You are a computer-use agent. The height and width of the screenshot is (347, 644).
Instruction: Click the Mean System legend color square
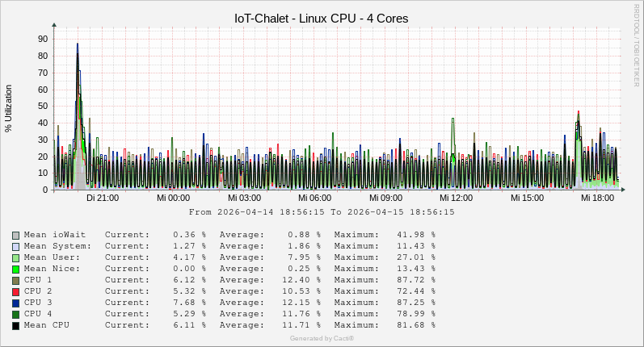click(15, 246)
